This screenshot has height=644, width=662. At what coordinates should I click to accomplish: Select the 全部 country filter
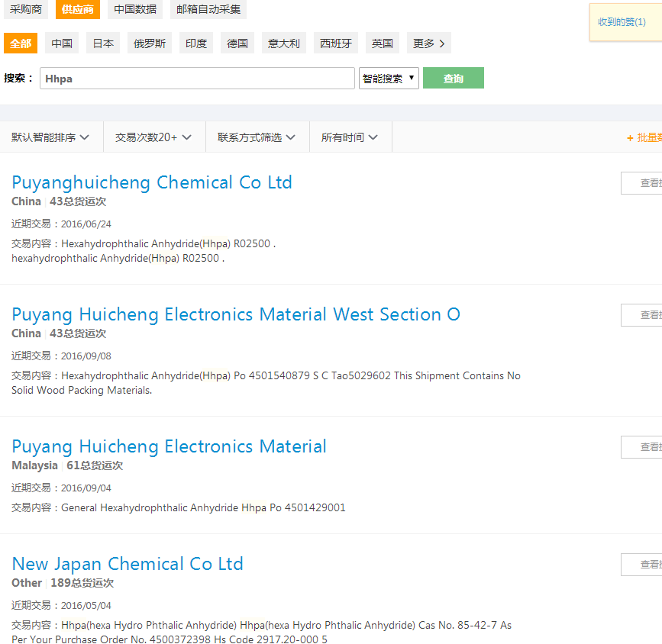(21, 43)
